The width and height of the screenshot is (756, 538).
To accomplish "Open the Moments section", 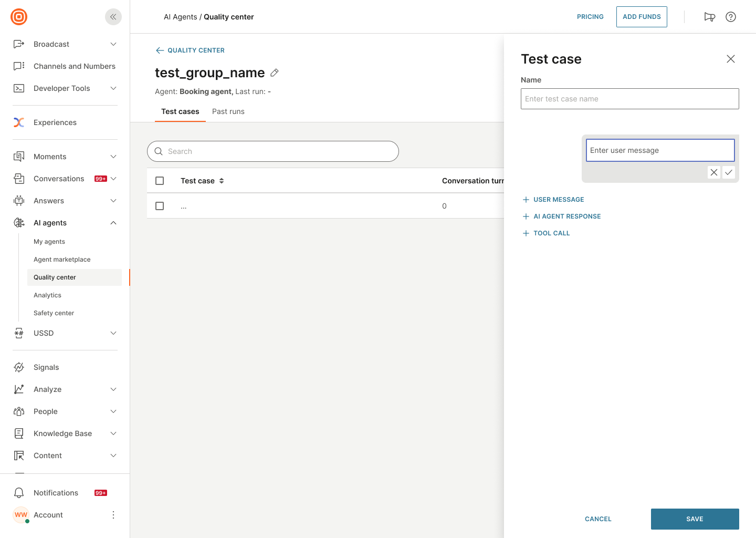I will point(50,157).
